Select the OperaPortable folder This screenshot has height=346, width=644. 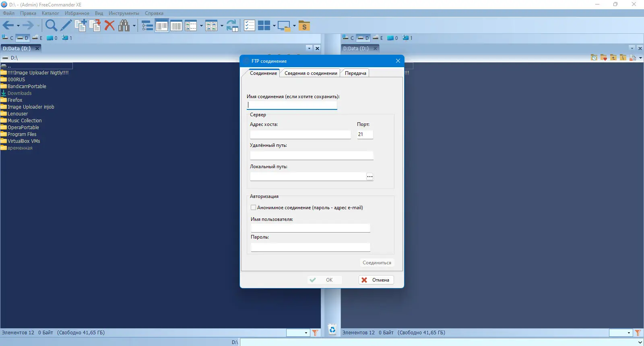[20, 128]
